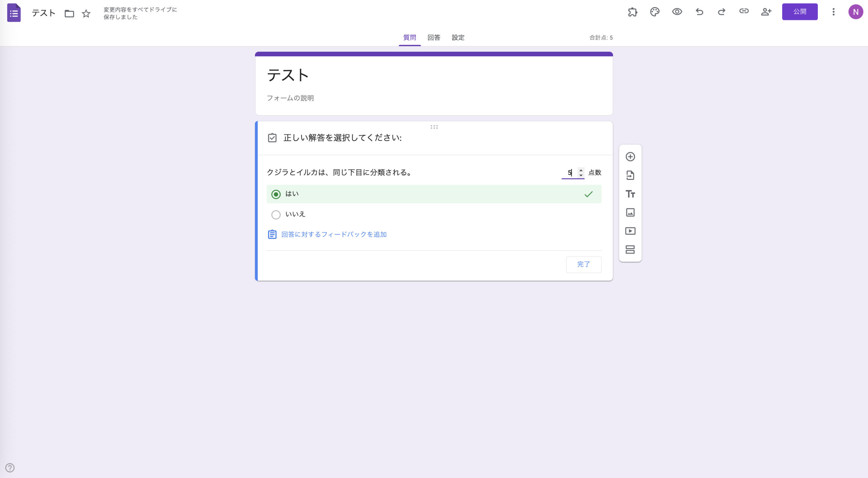This screenshot has height=478, width=868.
Task: Add a new question with the plus icon
Action: (630, 157)
